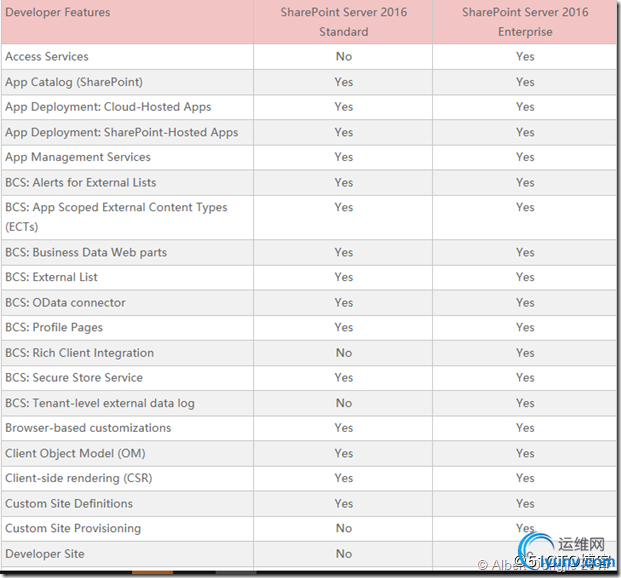621x578 pixels.
Task: Select 'App Catalog (SharePoint)' feature text
Action: [x=74, y=82]
